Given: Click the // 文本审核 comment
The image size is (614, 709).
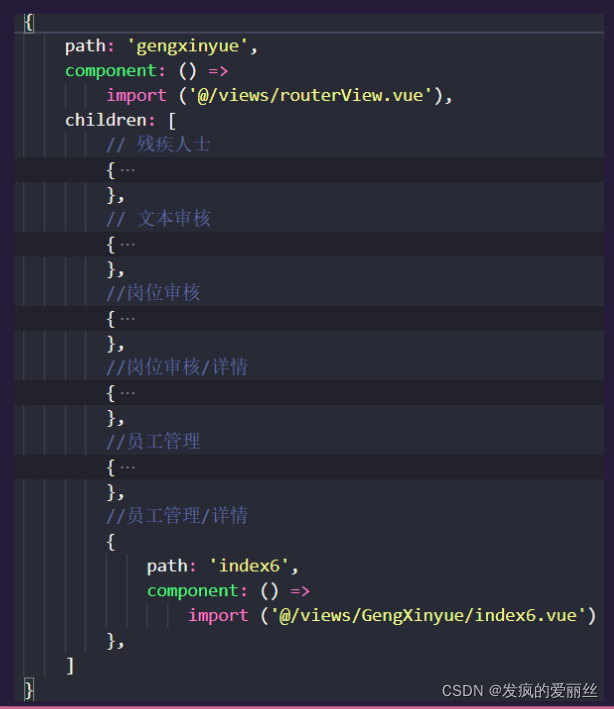Looking at the screenshot, I should 158,219.
